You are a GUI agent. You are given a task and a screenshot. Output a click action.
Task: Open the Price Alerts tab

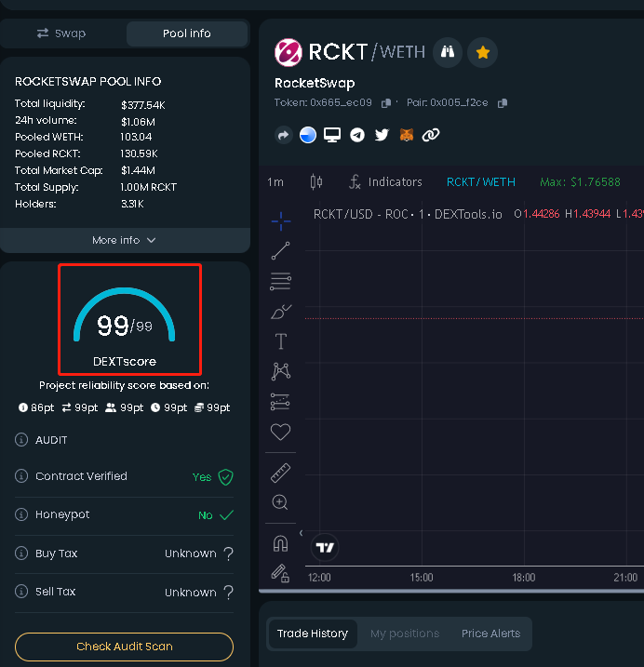[x=490, y=634]
